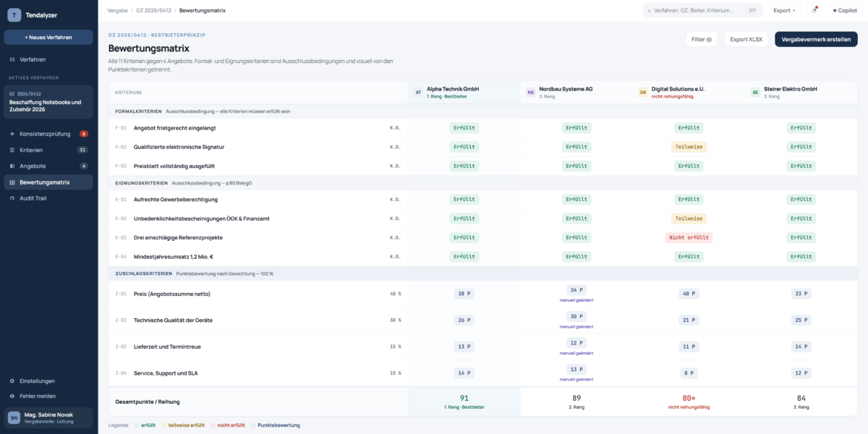Click total score 91 for Alpha Technik
The height and width of the screenshot is (434, 868).
464,398
